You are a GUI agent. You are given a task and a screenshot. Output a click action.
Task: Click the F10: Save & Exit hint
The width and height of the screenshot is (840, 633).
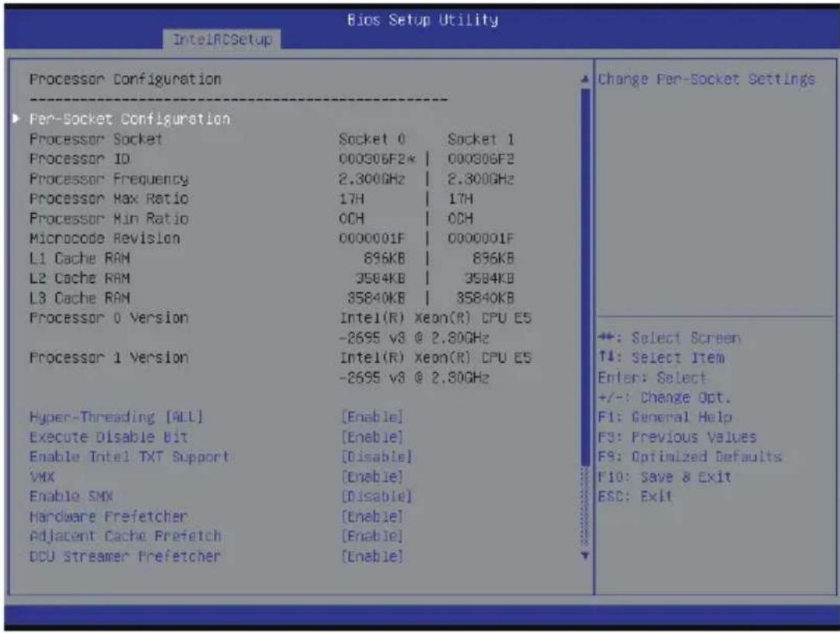point(664,476)
